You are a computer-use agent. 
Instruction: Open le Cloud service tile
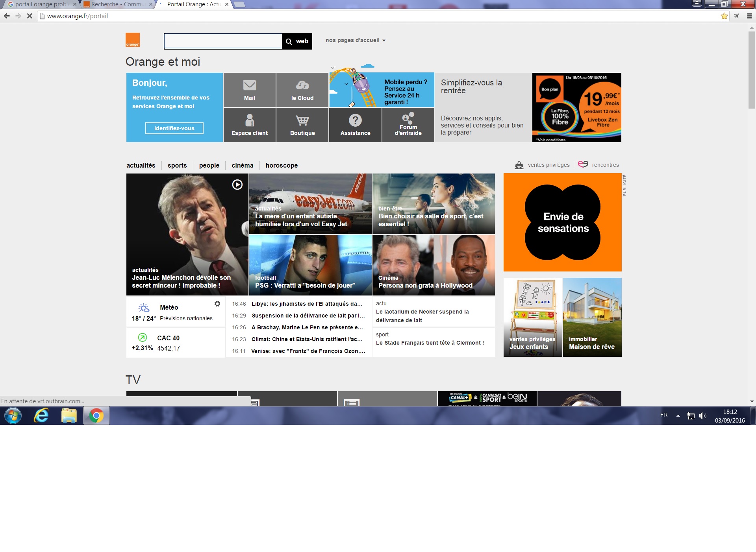click(302, 90)
